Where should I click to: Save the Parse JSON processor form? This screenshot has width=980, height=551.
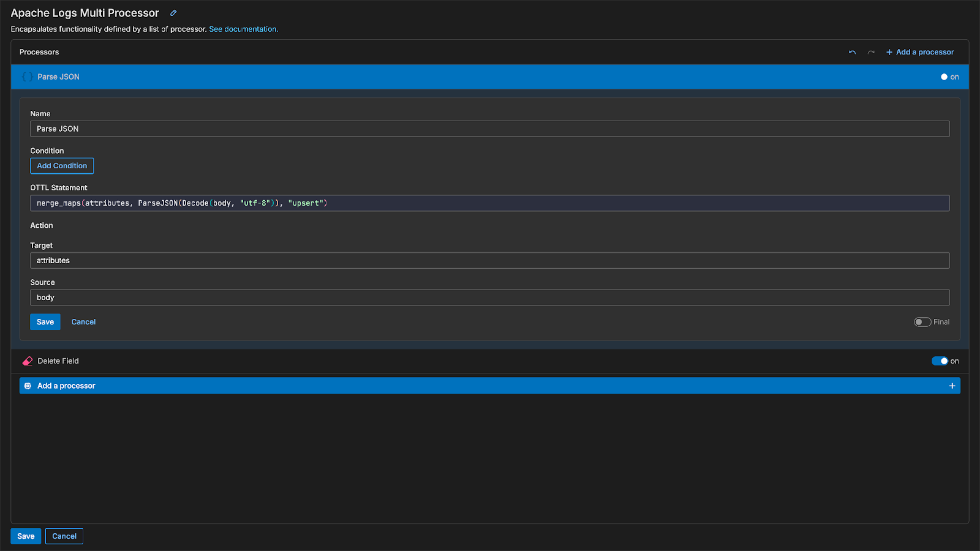coord(45,322)
